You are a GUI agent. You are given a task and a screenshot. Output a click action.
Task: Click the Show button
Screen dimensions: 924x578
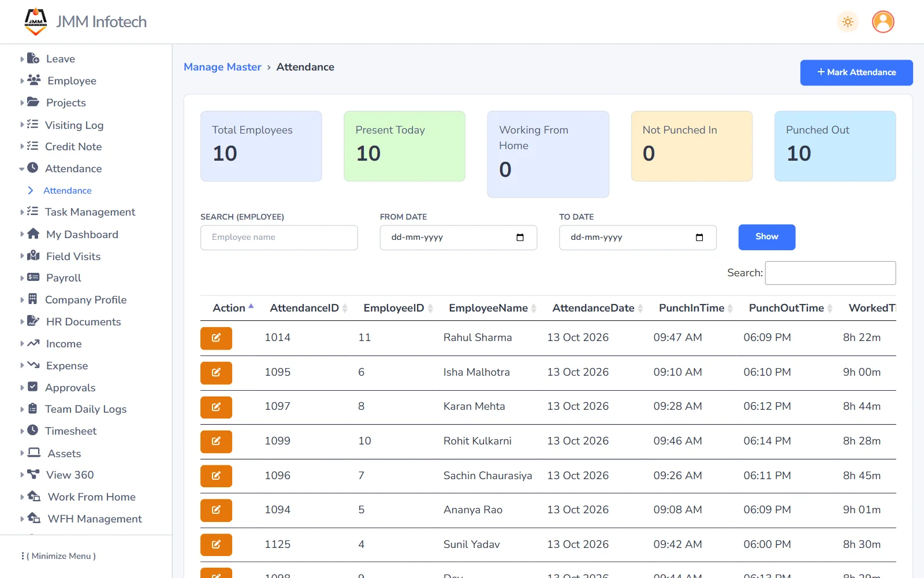point(767,237)
